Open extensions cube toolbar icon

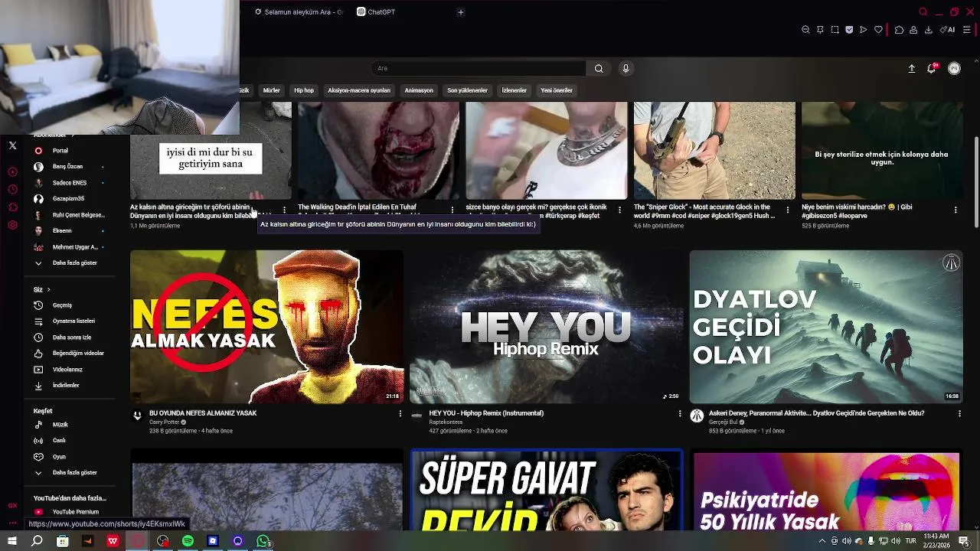900,30
